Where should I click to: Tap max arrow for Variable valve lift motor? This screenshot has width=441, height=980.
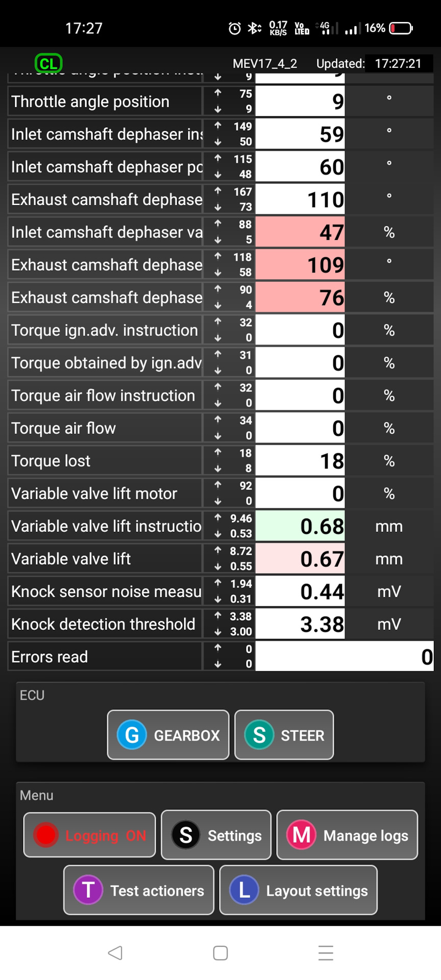coord(218,485)
